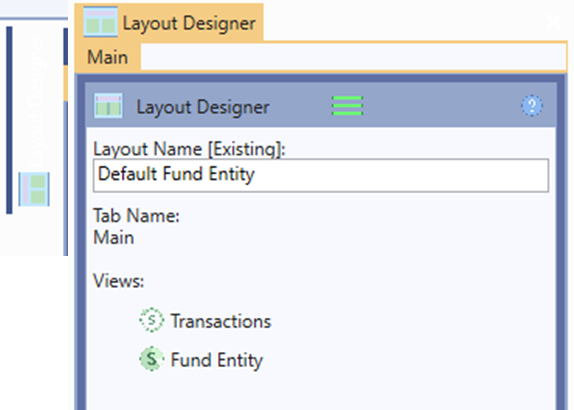
Task: Click the Layout Name [Existing] label
Action: click(189, 149)
